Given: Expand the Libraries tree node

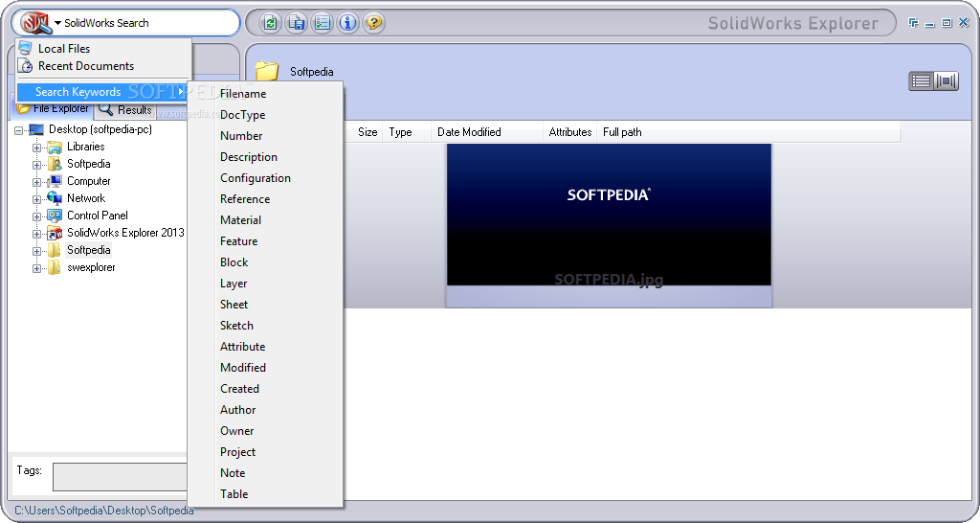Looking at the screenshot, I should (x=37, y=148).
